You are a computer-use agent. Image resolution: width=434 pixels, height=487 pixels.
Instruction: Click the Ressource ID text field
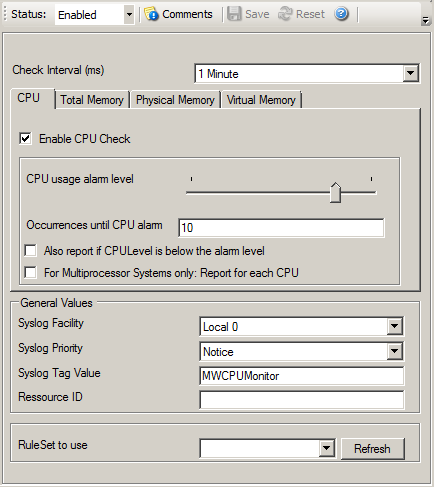302,400
